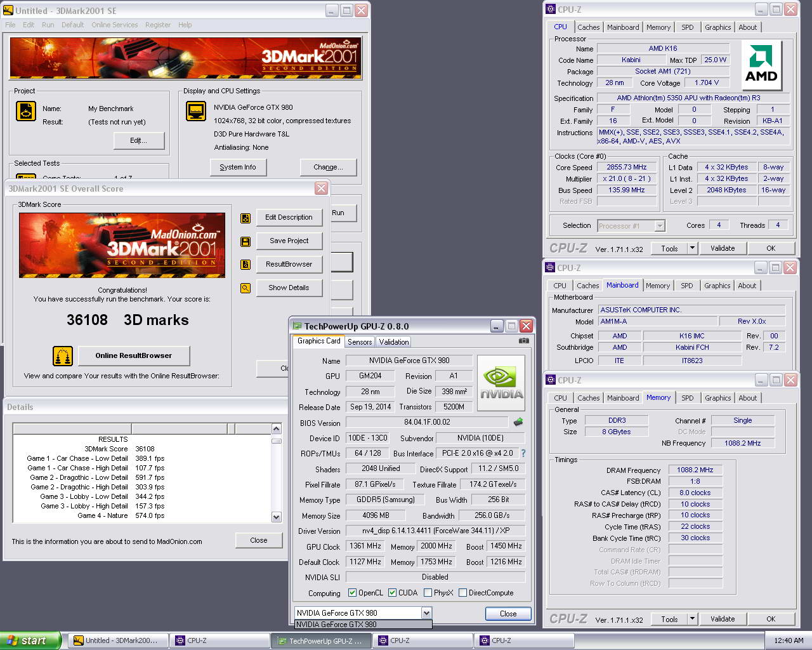The width and height of the screenshot is (812, 650).
Task: Click the Edit Description button
Action: (289, 218)
